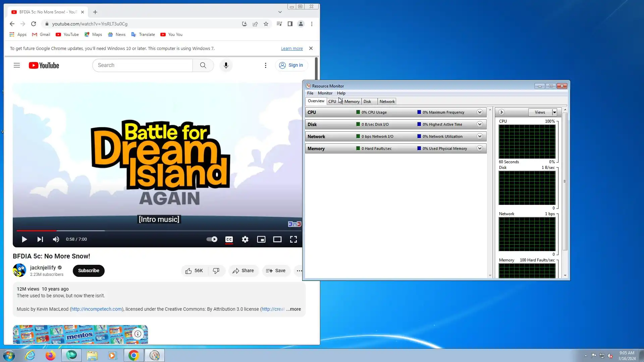This screenshot has height=362, width=644.
Task: Toggle closed captions CC button
Action: click(x=229, y=239)
